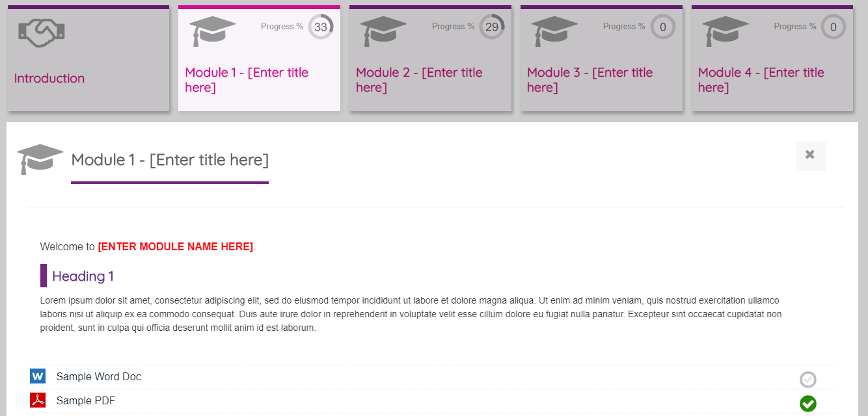Uncheck the green completion tick for Sample PDF
This screenshot has width=868, height=416.
coord(807,404)
